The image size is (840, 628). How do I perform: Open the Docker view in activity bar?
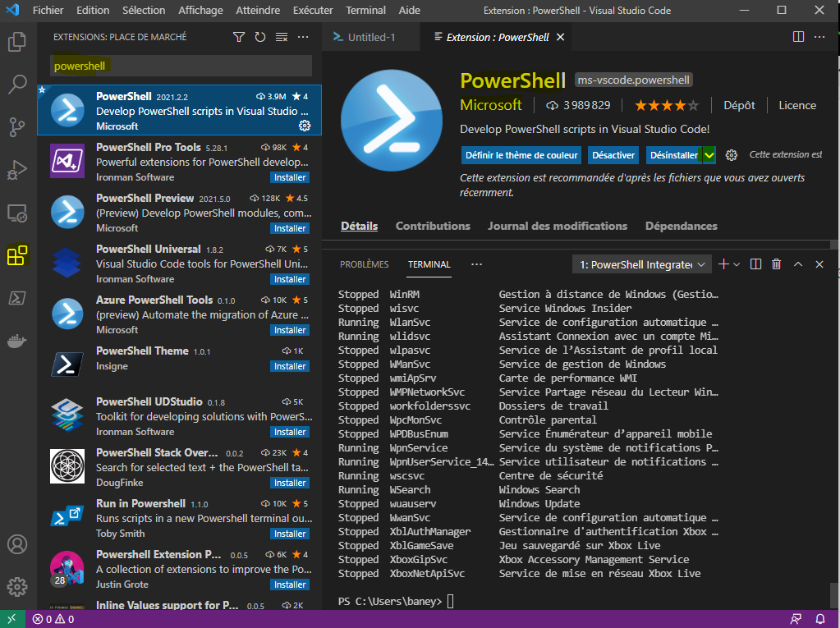(x=17, y=341)
